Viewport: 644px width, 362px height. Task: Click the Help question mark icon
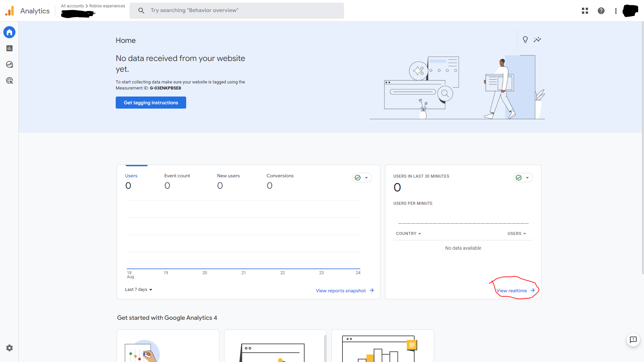pos(601,11)
